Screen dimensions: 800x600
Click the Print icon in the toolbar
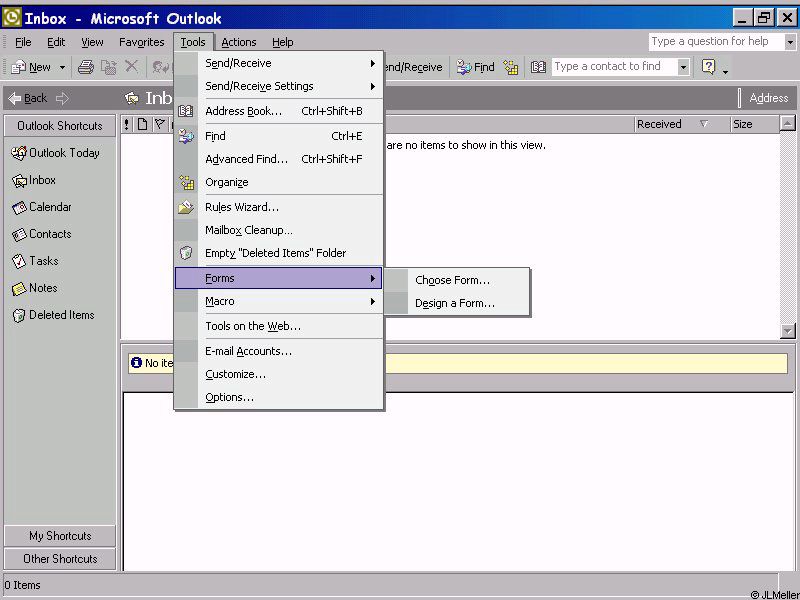[x=86, y=67]
